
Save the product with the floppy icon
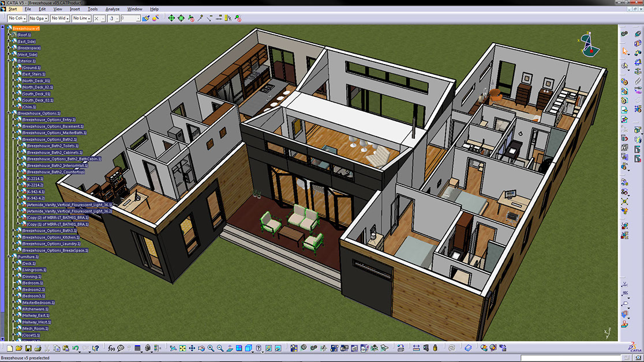28,348
